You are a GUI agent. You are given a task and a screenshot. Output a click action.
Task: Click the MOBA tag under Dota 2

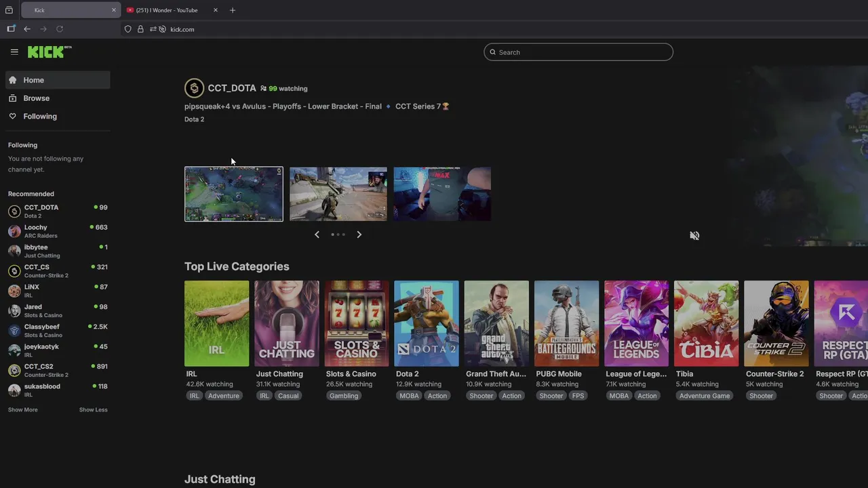coord(409,396)
